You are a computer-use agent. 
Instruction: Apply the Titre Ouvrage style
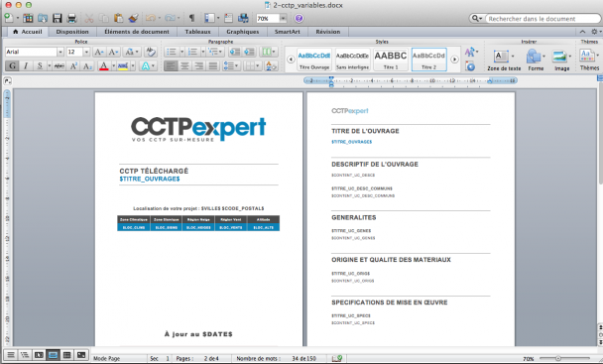(x=314, y=60)
